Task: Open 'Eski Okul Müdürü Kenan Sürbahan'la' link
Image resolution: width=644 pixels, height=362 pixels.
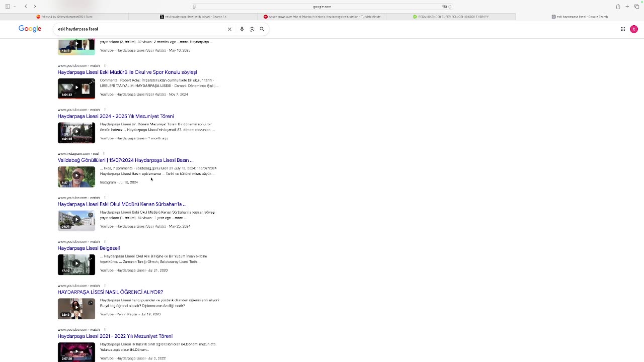Action: [122, 204]
